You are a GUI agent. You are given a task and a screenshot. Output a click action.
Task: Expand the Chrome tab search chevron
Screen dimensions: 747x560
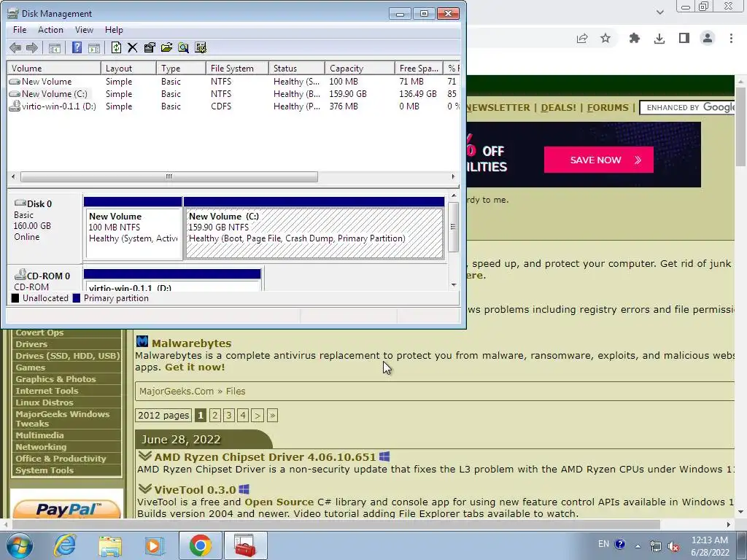point(659,12)
